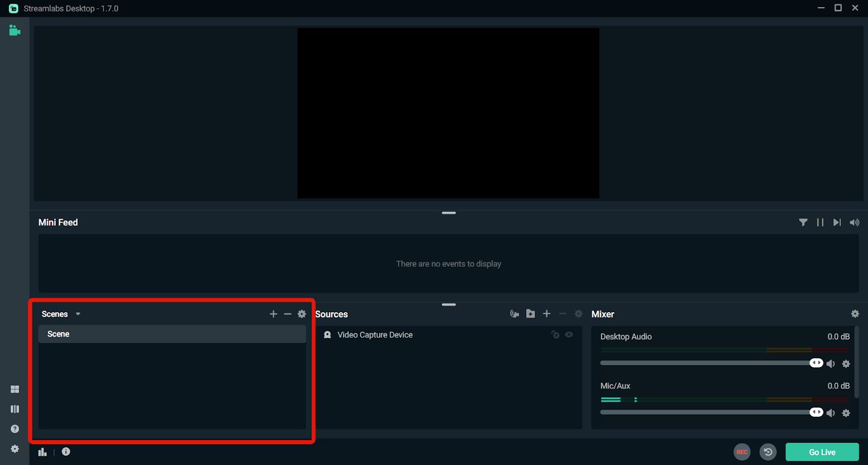Skip the current Mini Feed alert
The width and height of the screenshot is (868, 465).
pos(837,222)
